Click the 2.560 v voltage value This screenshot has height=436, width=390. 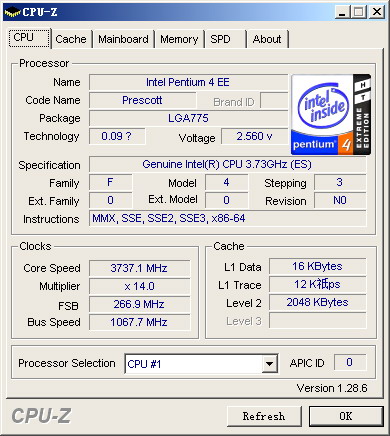255,136
